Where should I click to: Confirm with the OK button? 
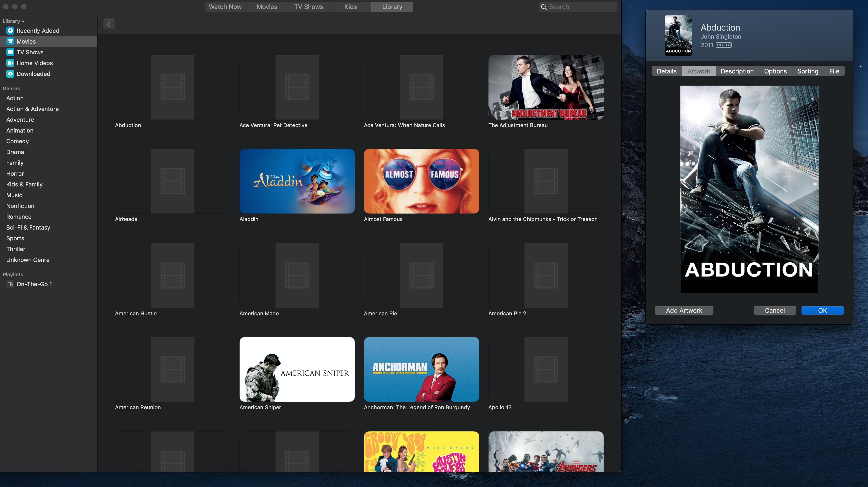coord(823,310)
